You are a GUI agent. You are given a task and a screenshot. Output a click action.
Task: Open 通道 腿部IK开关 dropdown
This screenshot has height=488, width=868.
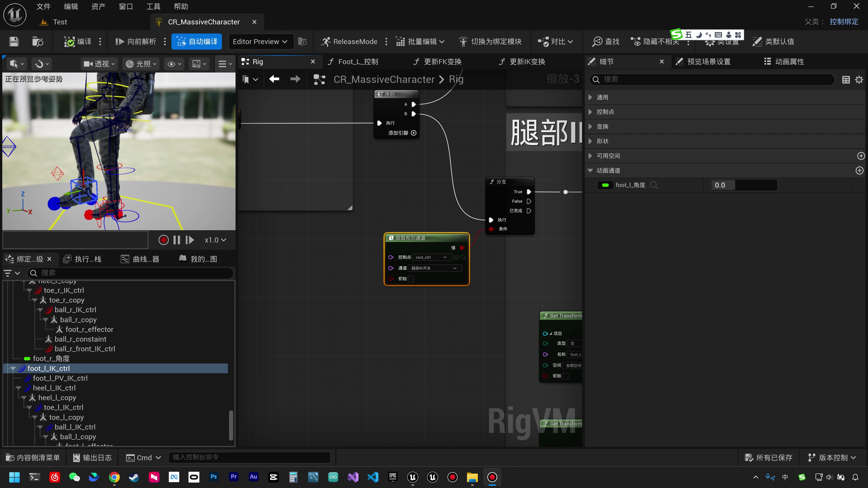[x=435, y=268]
